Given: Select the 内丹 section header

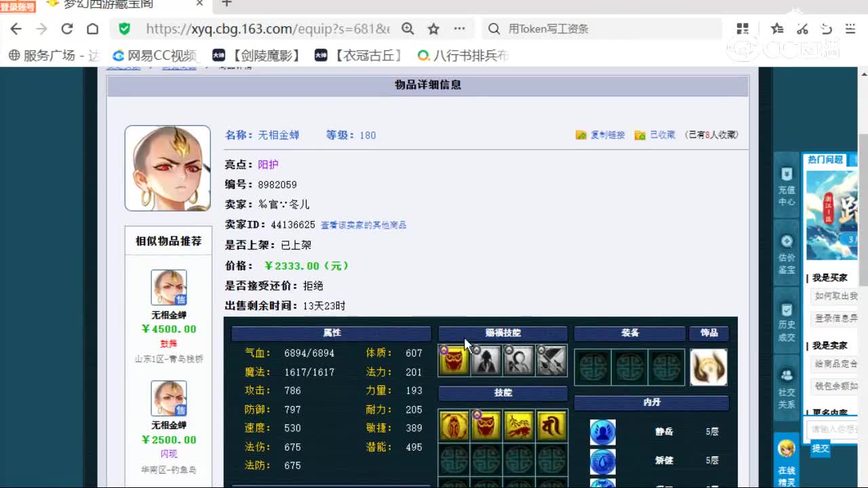Looking at the screenshot, I should click(652, 403).
